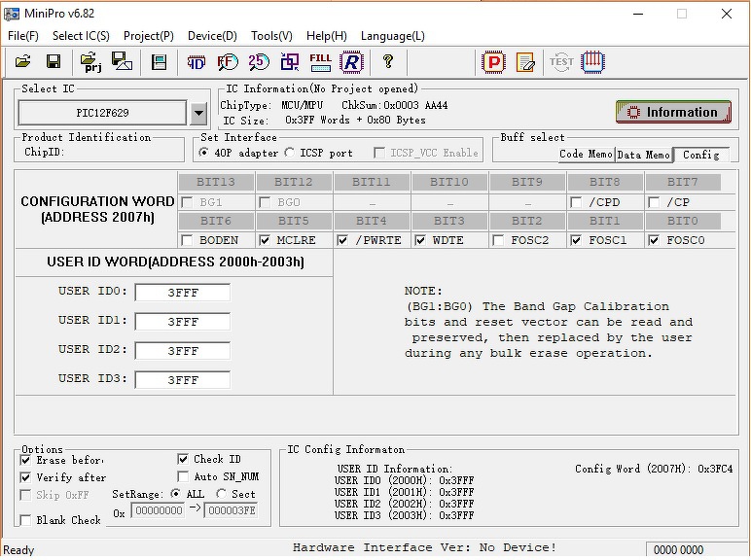Click the TEST toolbar icon
This screenshot has width=751, height=560.
(561, 62)
